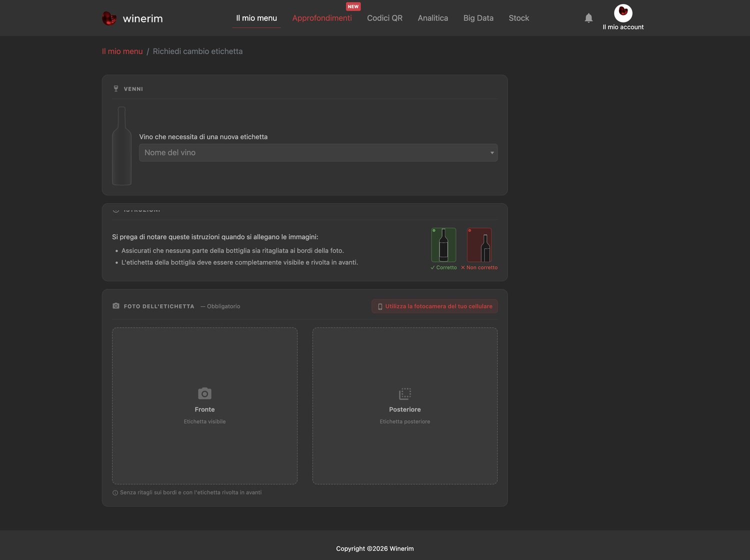
Task: Navigate to Big Data
Action: 478,18
